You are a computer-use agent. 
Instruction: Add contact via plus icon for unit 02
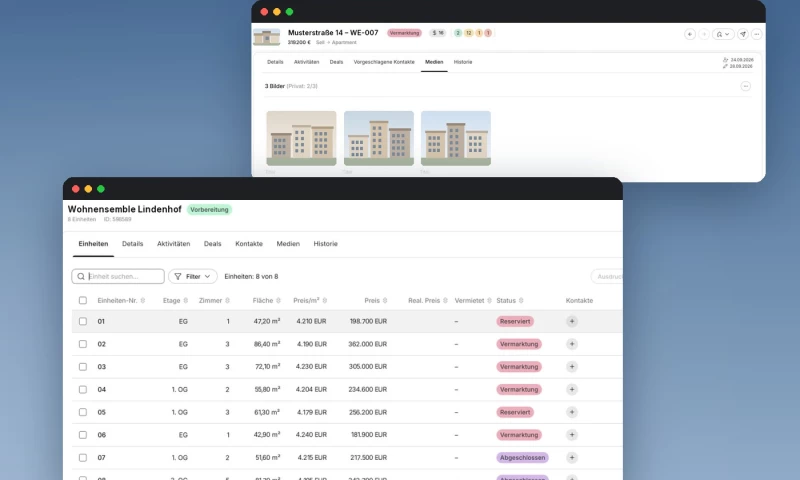click(x=571, y=344)
